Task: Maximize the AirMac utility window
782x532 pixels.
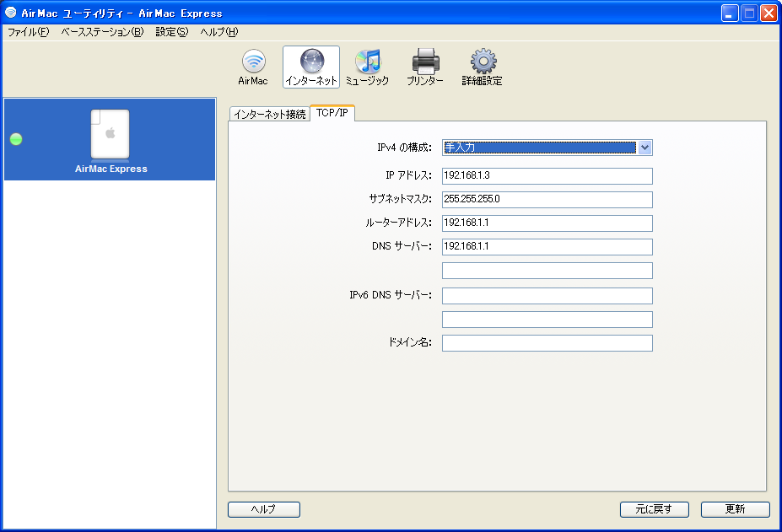Action: point(749,13)
